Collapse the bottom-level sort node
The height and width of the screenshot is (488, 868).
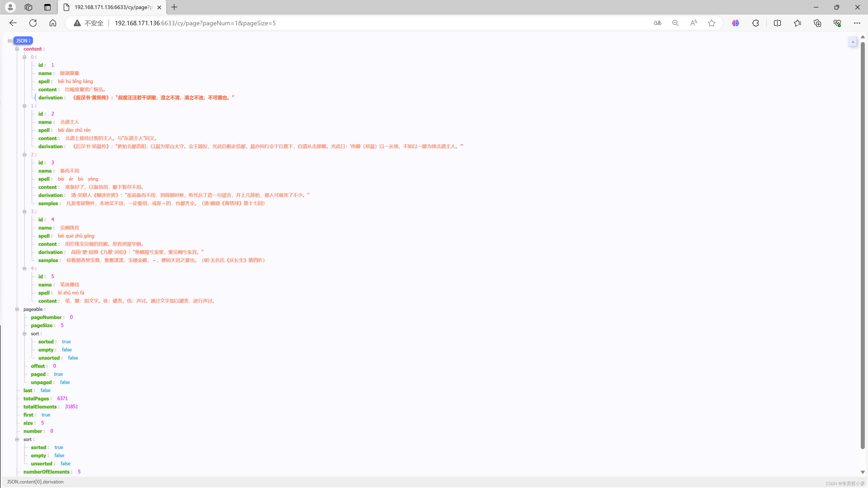click(x=17, y=439)
